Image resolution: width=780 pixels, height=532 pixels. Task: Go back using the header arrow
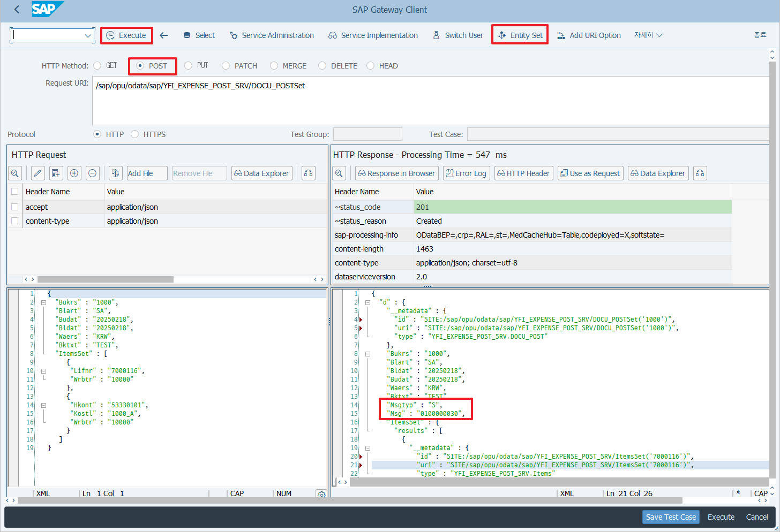coord(17,10)
